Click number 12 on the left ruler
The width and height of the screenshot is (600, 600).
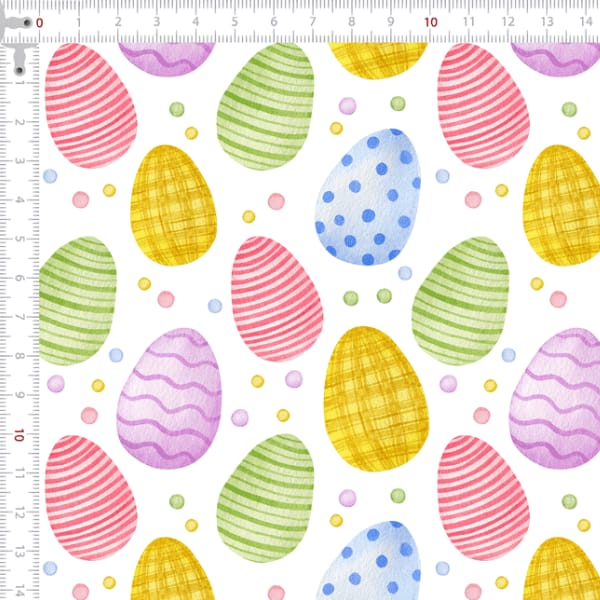coord(20,513)
